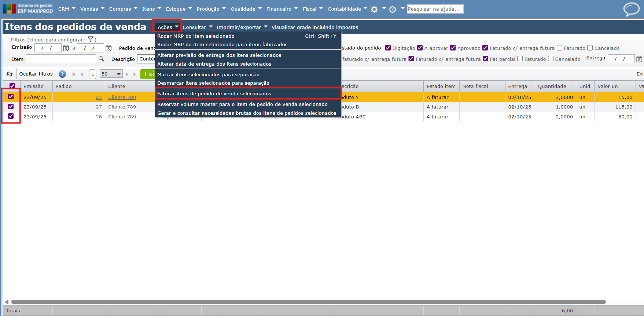Click the blue help icon beside Ocultar filtros
The height and width of the screenshot is (316, 644).
(62, 74)
